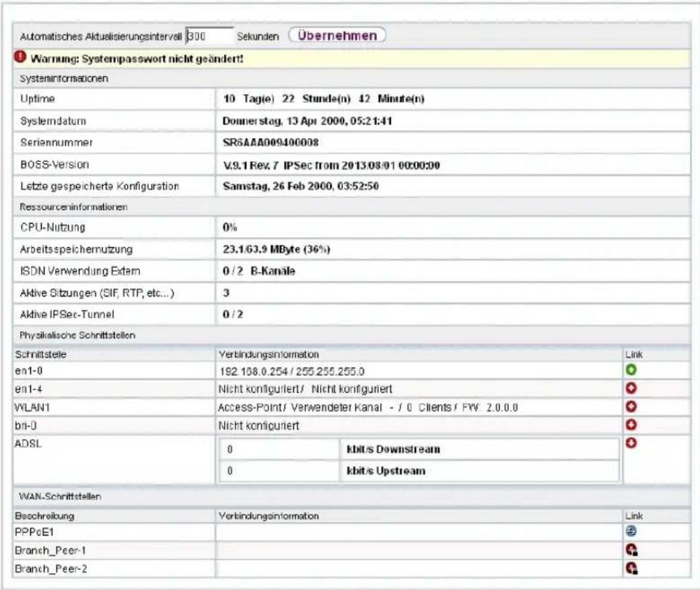The height and width of the screenshot is (590, 700).
Task: Click blue link status icon for PPPoE1
Action: click(631, 531)
